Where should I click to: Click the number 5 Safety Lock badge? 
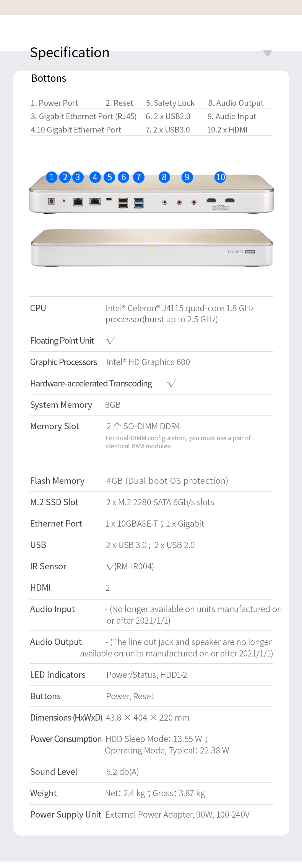(110, 177)
